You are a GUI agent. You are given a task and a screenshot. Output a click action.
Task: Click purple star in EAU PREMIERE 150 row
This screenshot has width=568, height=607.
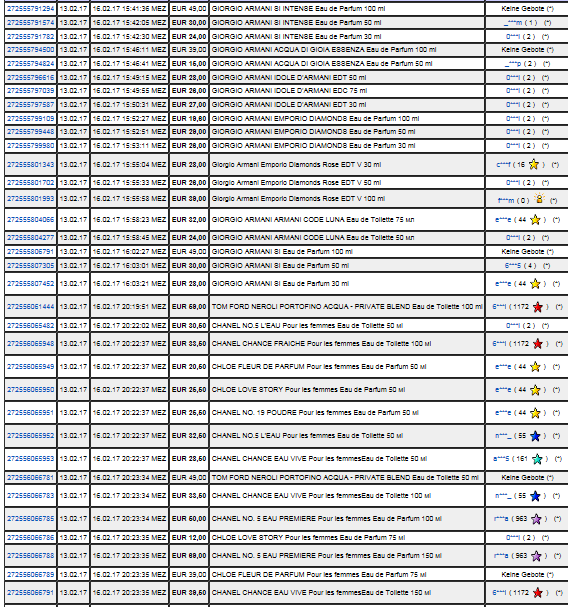[x=536, y=556]
